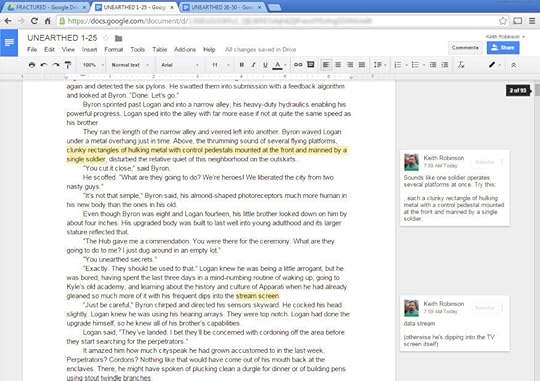This screenshot has height=381, width=540.
Task: Star the UNEARTHED 1-25 document
Action: coord(106,38)
